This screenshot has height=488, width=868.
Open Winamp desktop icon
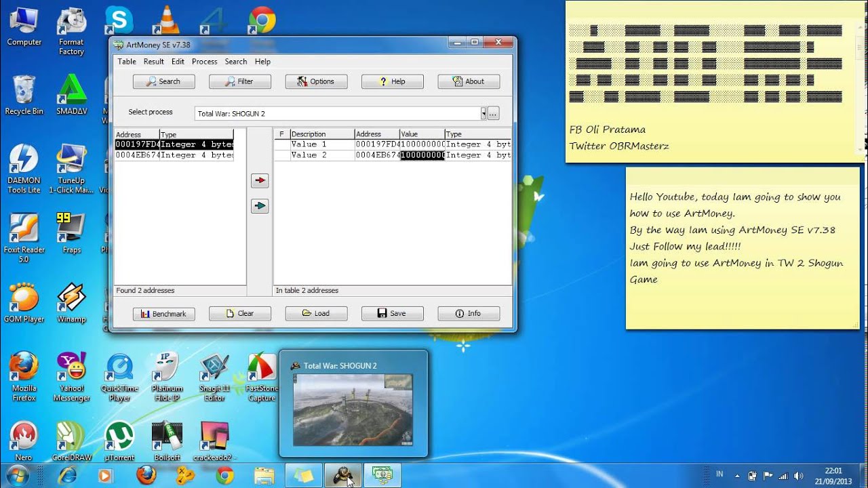tap(71, 302)
